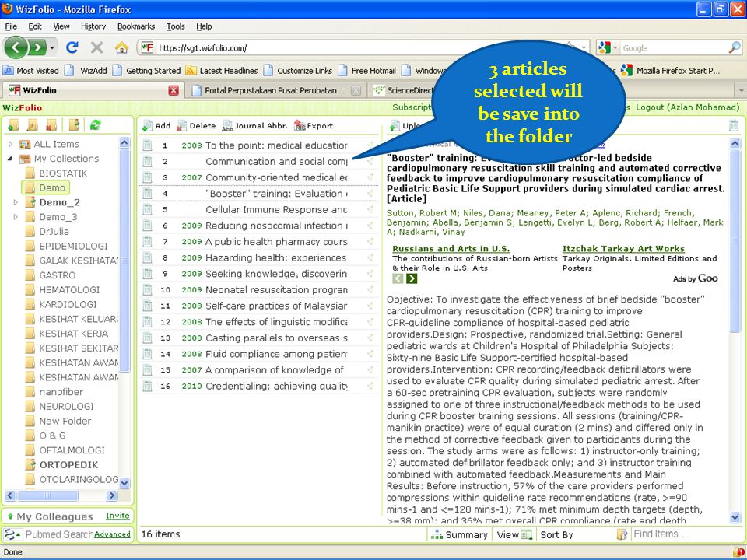Click the Pubmed Search input field
This screenshot has width=747, height=560.
(59, 534)
